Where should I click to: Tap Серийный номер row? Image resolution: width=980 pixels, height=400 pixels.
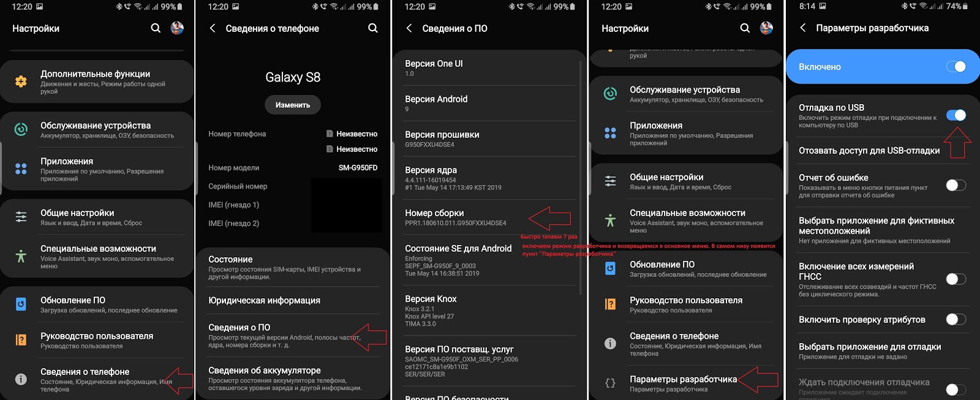[293, 186]
